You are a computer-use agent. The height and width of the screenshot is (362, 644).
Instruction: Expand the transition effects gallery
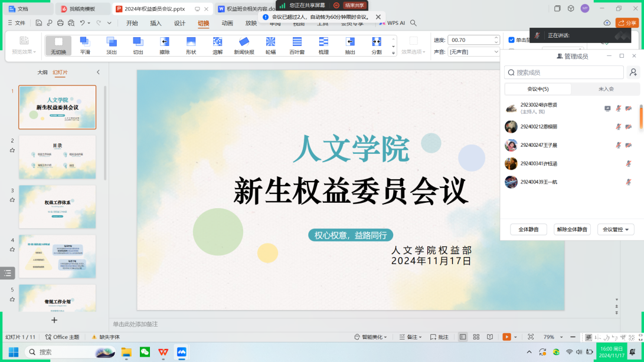pyautogui.click(x=394, y=51)
